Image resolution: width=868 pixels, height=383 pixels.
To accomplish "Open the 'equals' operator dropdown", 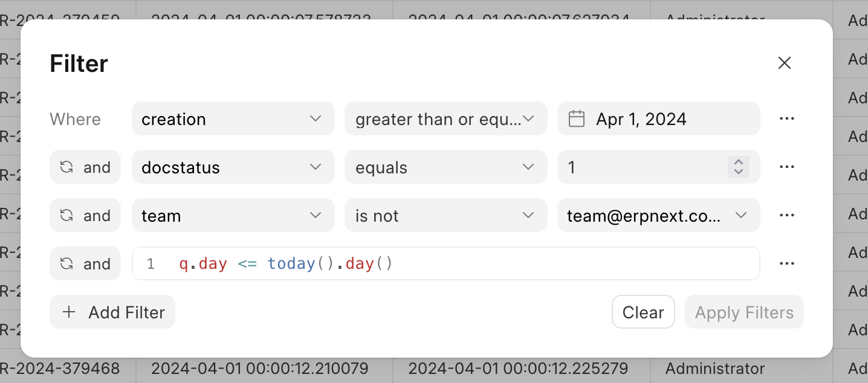I will [445, 167].
